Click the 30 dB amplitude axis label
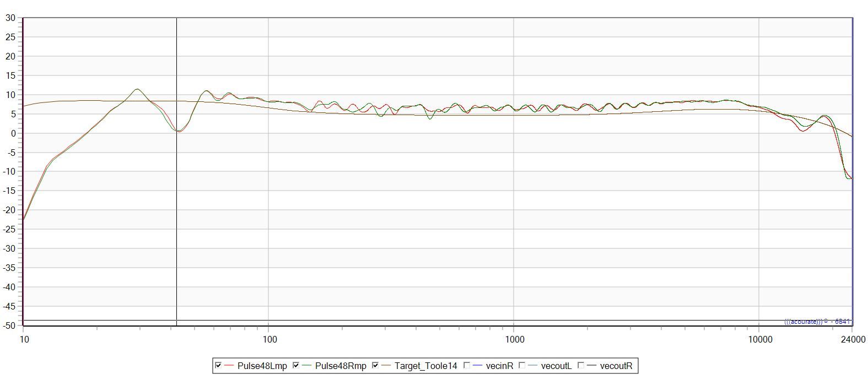 [x=10, y=18]
